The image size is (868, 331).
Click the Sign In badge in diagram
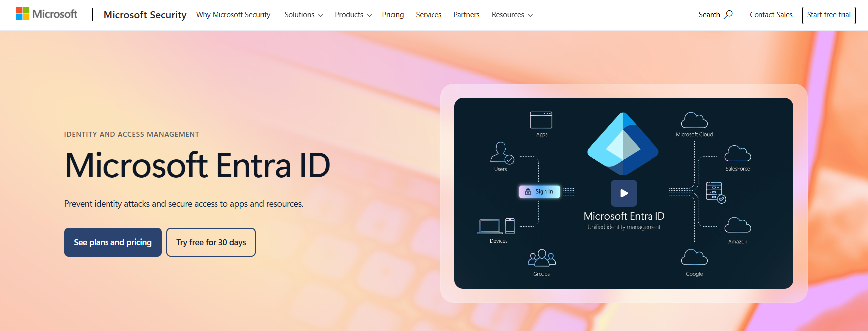point(540,192)
